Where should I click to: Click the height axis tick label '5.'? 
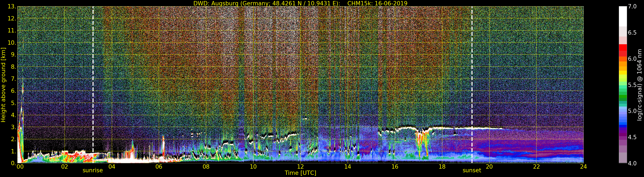[14, 103]
